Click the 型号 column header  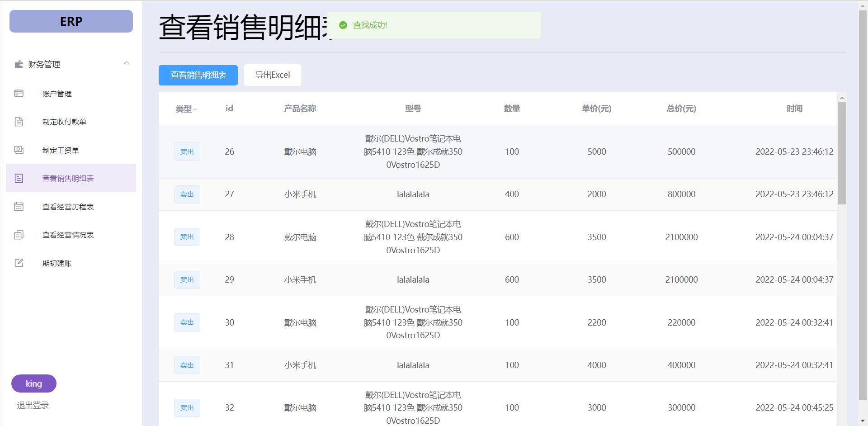click(x=413, y=109)
